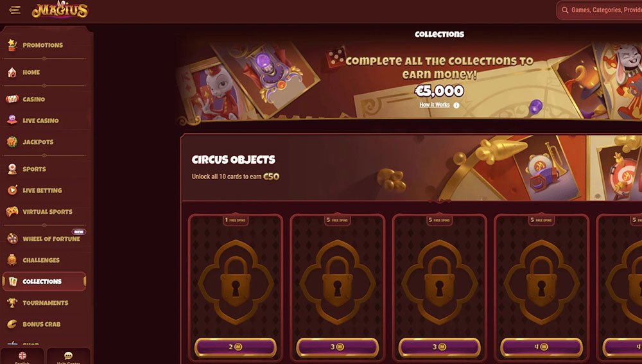This screenshot has height=364, width=642.
Task: Click the search magnifier icon
Action: (x=565, y=10)
